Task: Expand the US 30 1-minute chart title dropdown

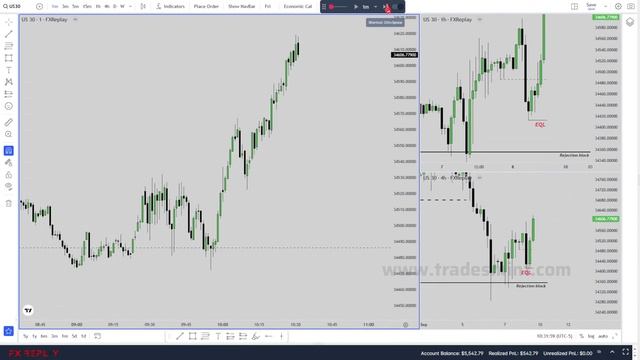Action: pos(75,19)
